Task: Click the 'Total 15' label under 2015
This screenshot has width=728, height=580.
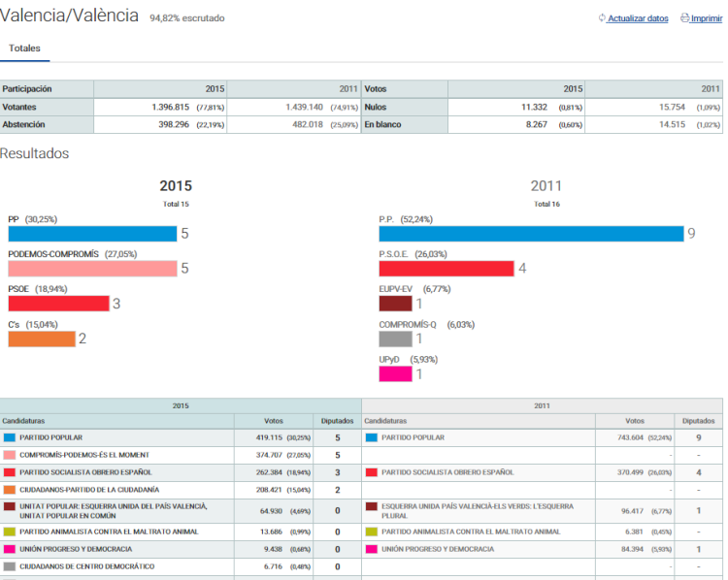Action: [x=176, y=204]
